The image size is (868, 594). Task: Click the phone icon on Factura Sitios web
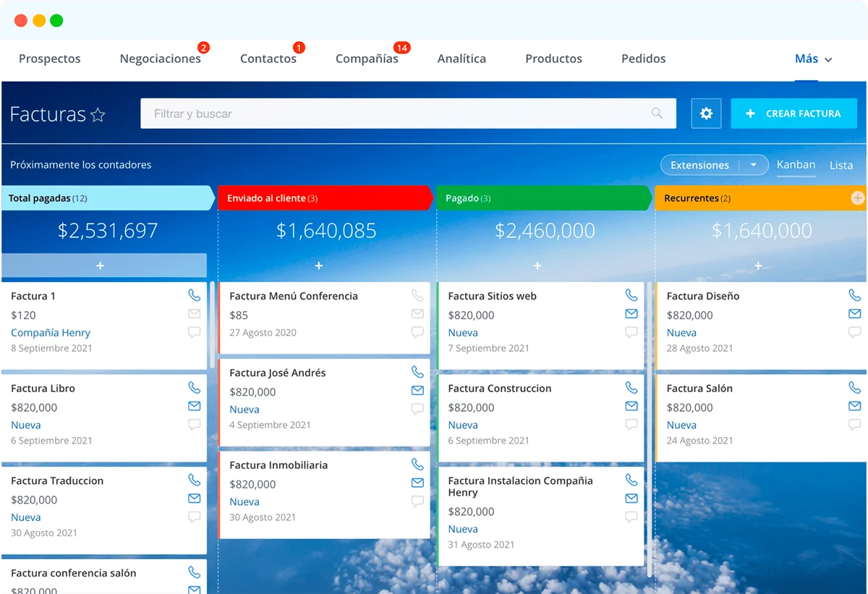point(631,295)
